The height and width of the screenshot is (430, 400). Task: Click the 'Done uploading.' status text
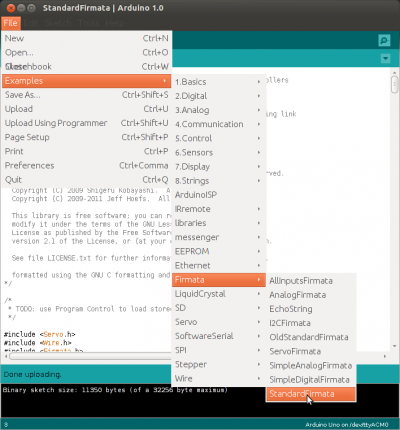(32, 374)
